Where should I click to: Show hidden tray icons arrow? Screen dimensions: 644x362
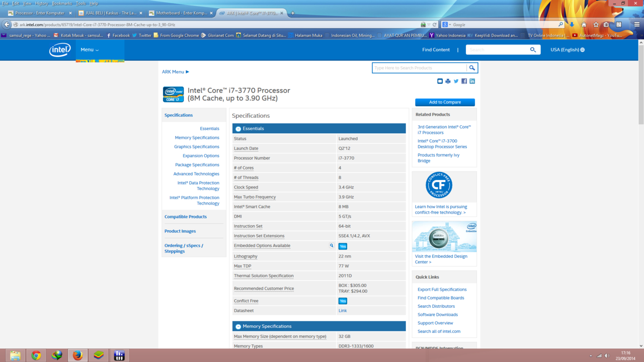pos(591,356)
